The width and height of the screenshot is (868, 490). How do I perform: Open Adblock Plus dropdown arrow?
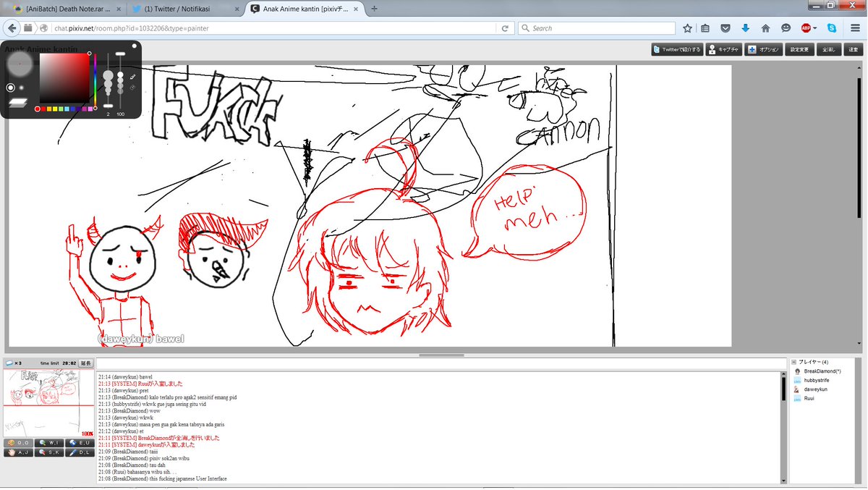(x=815, y=28)
